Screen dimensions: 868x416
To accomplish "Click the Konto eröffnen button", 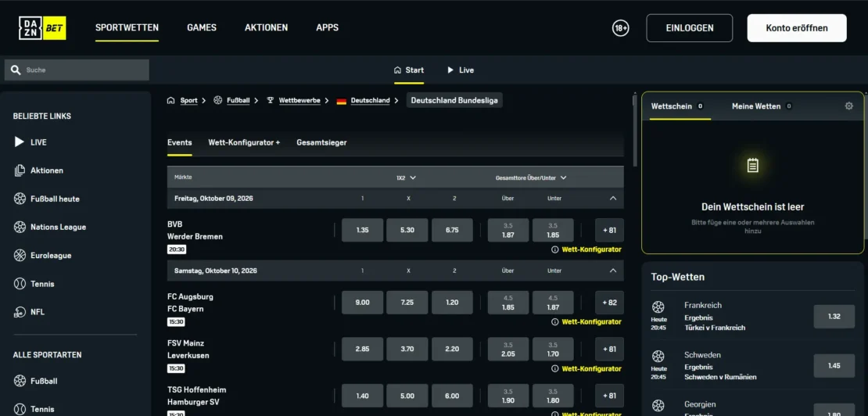I will pos(797,28).
